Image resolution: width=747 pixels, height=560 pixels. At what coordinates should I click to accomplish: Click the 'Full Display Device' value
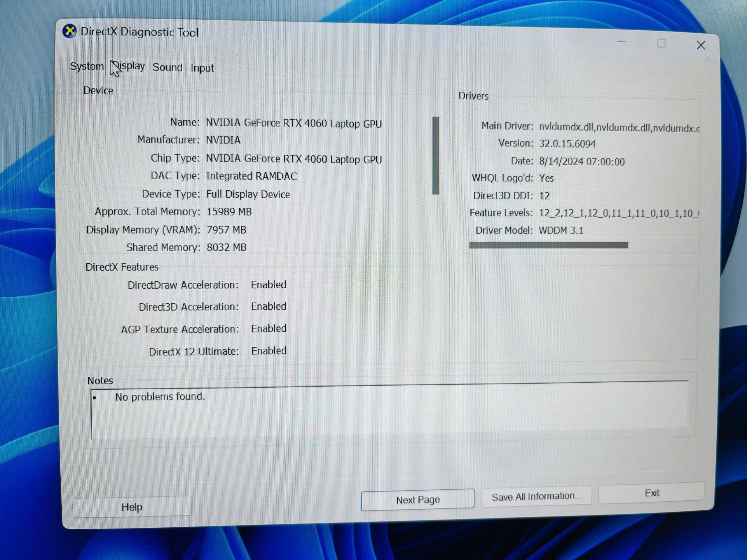click(248, 194)
